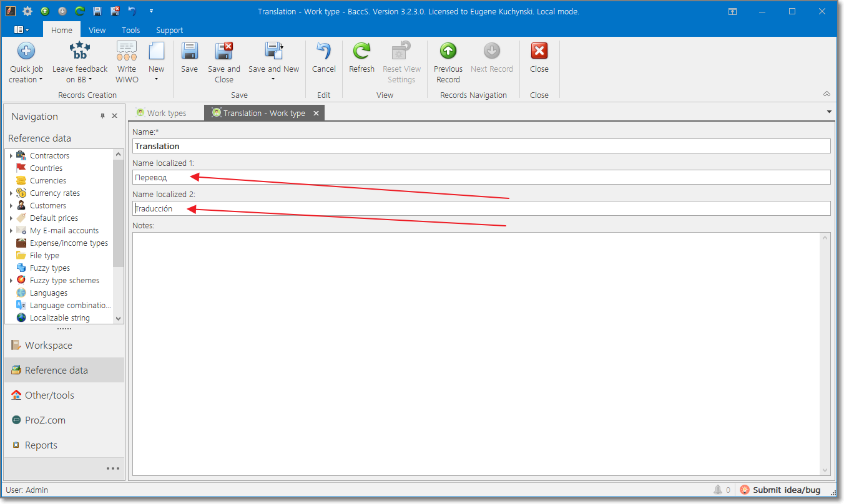Open the application menu button
Viewport: 844px width, 504px height.
click(x=21, y=29)
